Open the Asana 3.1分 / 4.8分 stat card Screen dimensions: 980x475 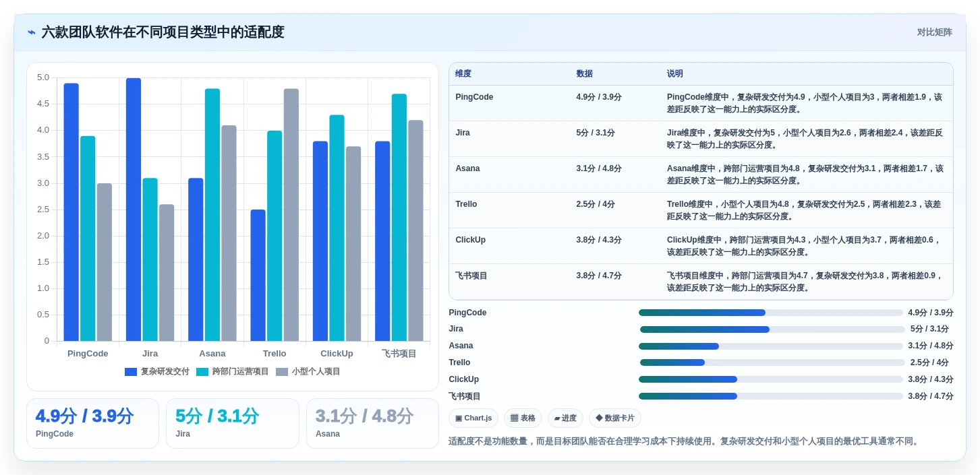coord(372,423)
